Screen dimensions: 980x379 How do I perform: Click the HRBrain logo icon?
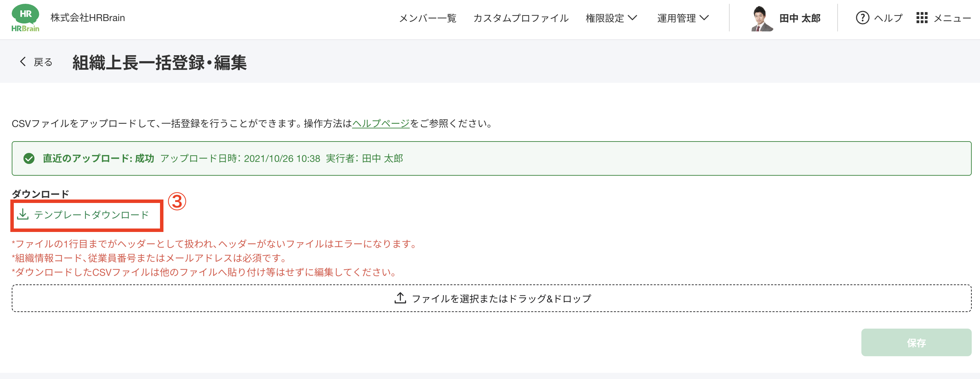click(x=25, y=18)
